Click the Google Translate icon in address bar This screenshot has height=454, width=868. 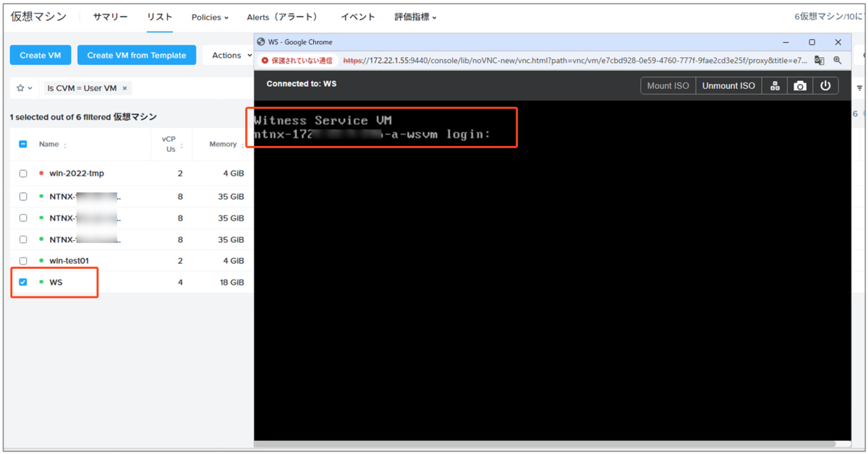click(x=820, y=61)
